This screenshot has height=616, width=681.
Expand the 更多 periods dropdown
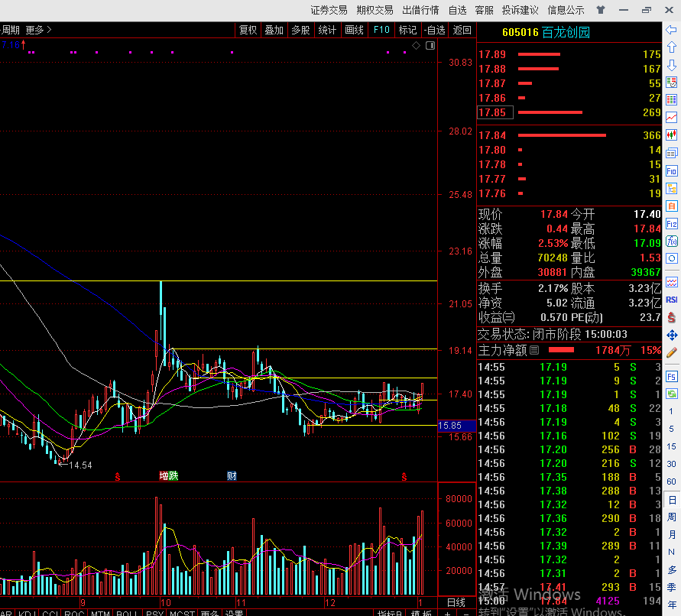(x=38, y=30)
